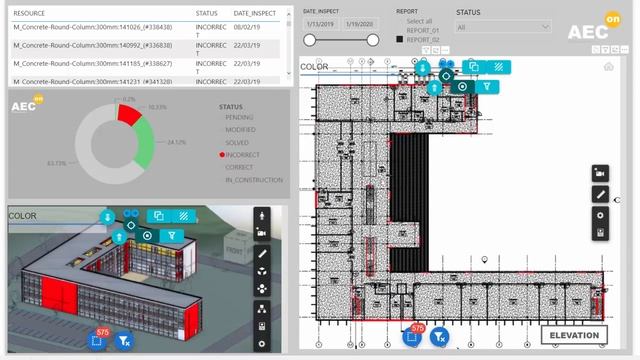Toggle SOLVED status in legend
Image resolution: width=640 pixels, height=360 pixels.
237,142
